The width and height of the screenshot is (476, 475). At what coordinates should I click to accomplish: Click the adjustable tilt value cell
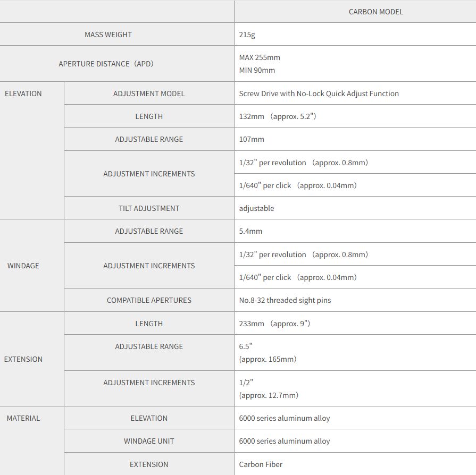coord(355,208)
